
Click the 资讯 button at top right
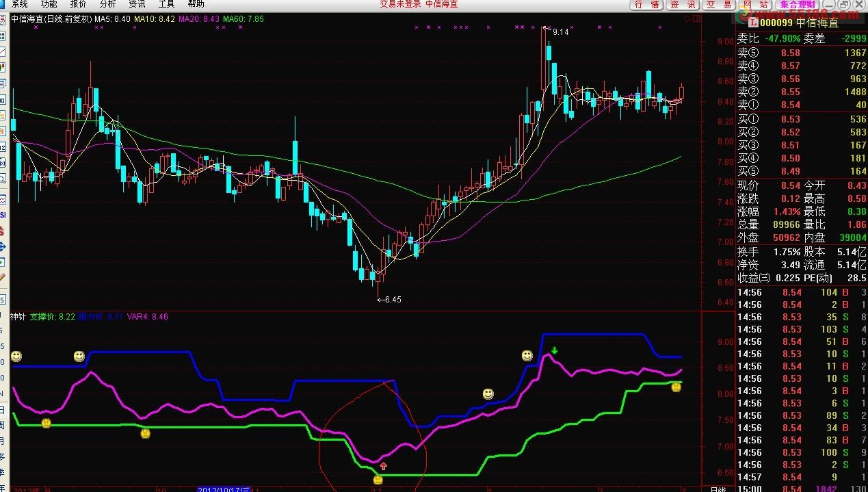point(682,5)
